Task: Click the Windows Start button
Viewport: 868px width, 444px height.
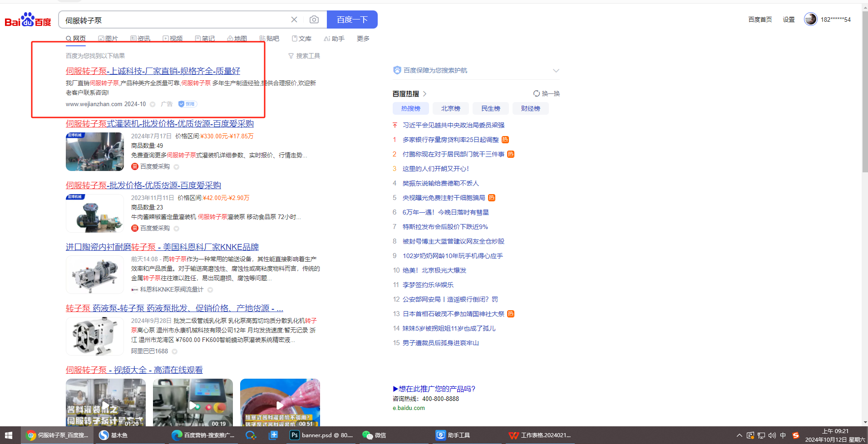Action: pos(9,435)
